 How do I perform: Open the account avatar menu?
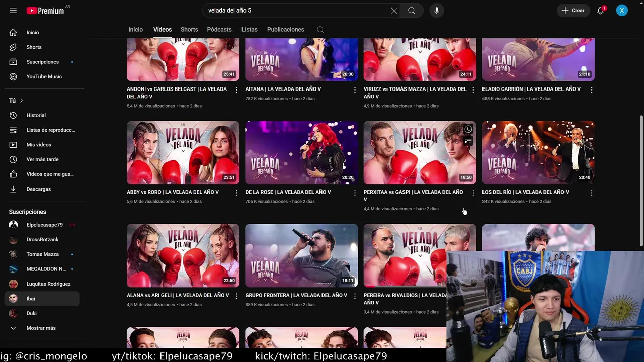tap(622, 10)
